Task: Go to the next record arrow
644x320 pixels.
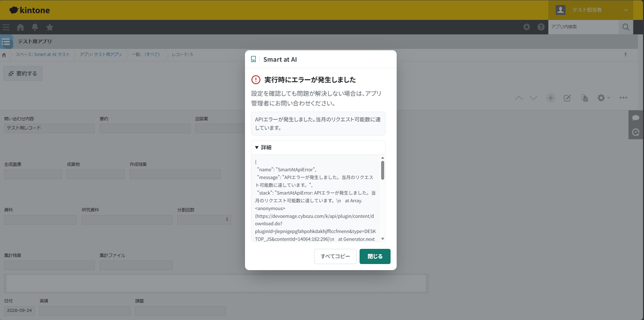Action: [x=533, y=98]
